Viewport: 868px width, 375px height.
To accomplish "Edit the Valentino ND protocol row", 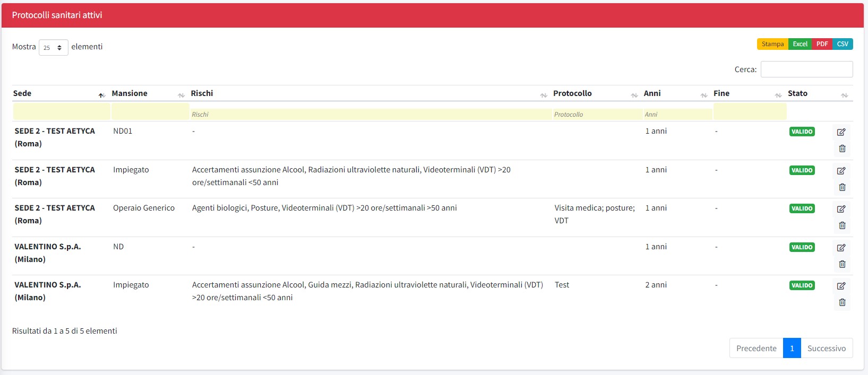I will click(841, 248).
